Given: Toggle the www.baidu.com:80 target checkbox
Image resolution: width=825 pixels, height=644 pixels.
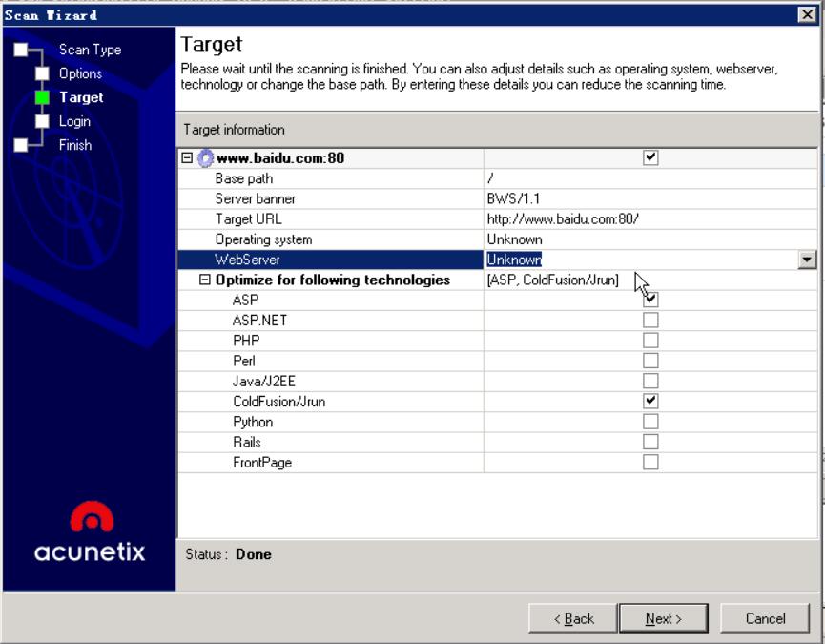Looking at the screenshot, I should click(x=650, y=157).
